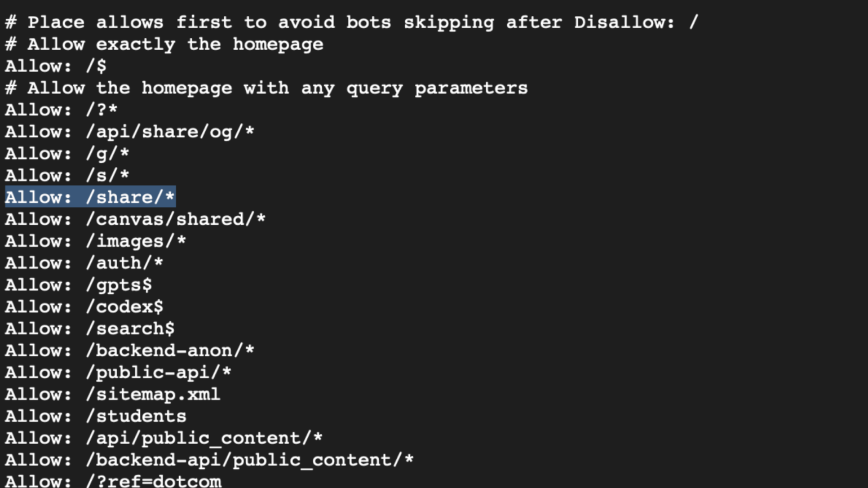Click the Allow: /api/share/og/* line
The width and height of the screenshot is (868, 488).
click(x=130, y=132)
